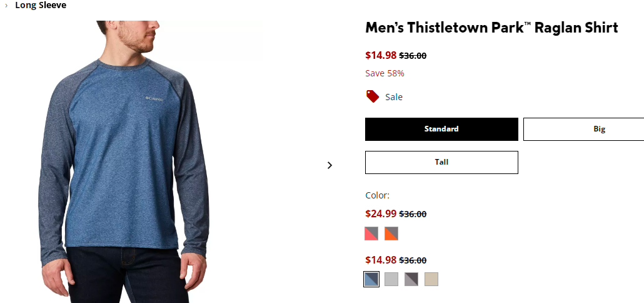The width and height of the screenshot is (644, 303).
Task: Select the blue and navy color swatch
Action: coord(371,279)
